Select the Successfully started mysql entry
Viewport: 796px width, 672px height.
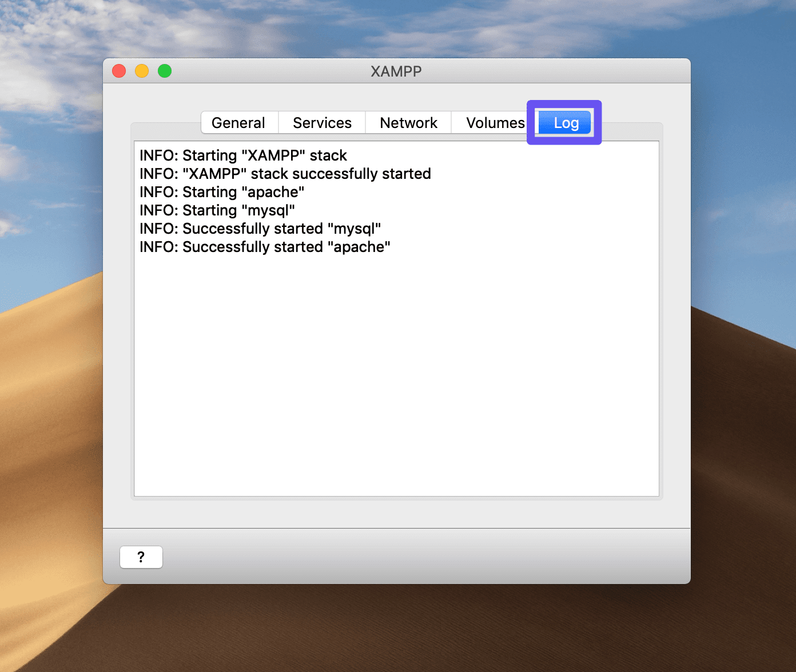[260, 228]
